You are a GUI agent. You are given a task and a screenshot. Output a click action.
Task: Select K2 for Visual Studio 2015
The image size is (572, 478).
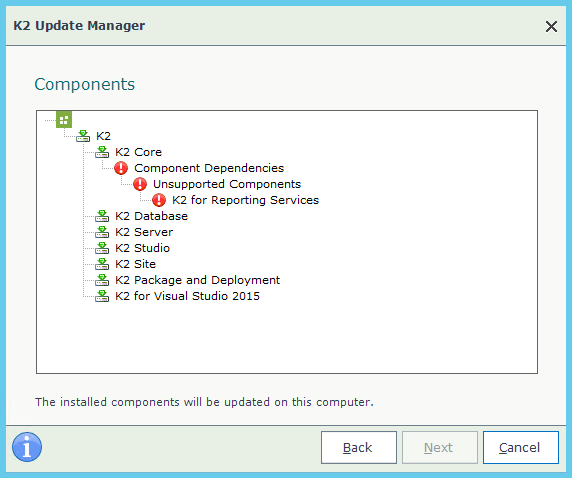pos(187,296)
